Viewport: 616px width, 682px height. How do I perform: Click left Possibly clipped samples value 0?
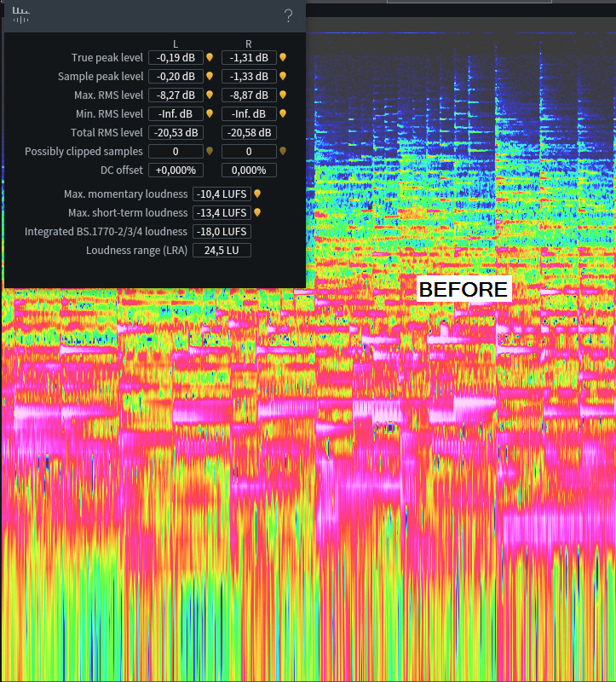click(x=176, y=151)
